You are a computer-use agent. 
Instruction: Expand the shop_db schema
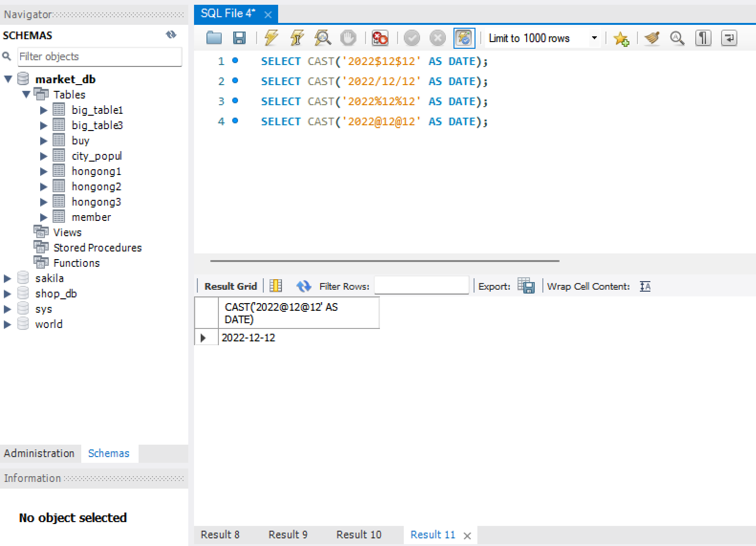tap(7, 294)
